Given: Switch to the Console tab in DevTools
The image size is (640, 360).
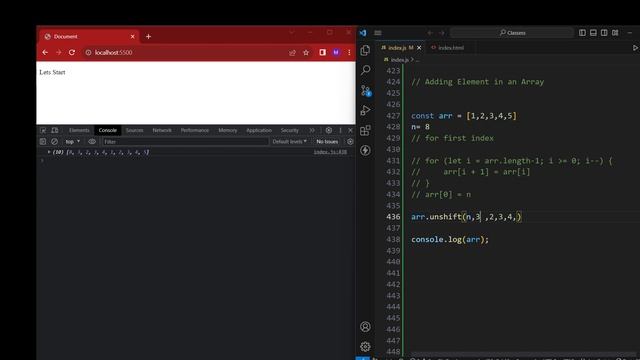Looking at the screenshot, I should click(107, 130).
